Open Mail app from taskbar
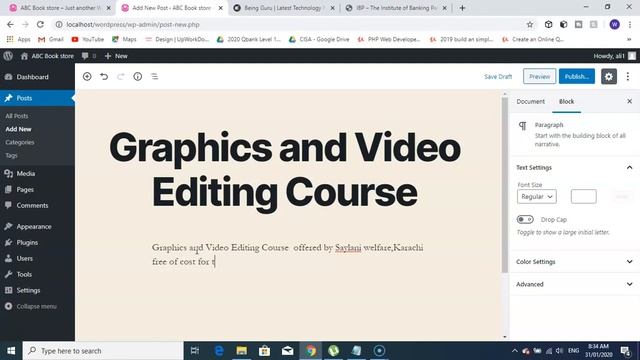The image size is (640, 360). [x=287, y=351]
